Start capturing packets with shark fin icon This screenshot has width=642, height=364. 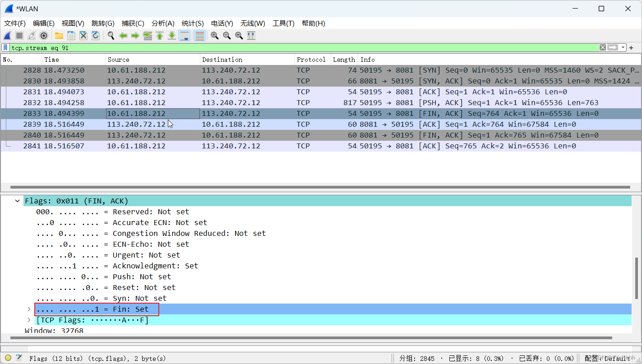coord(7,36)
